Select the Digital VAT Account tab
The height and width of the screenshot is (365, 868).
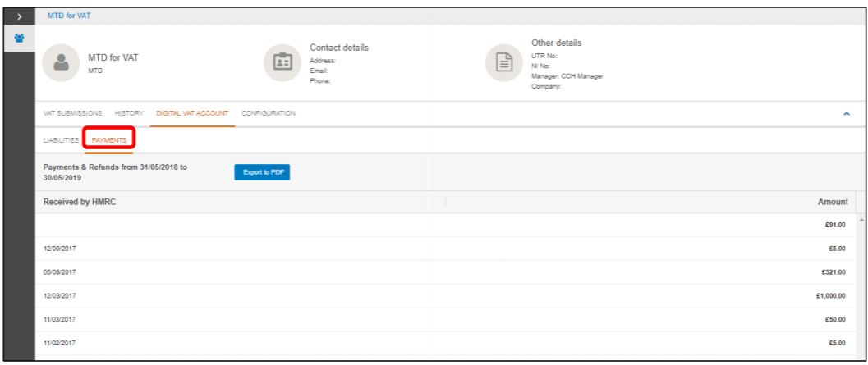point(192,113)
